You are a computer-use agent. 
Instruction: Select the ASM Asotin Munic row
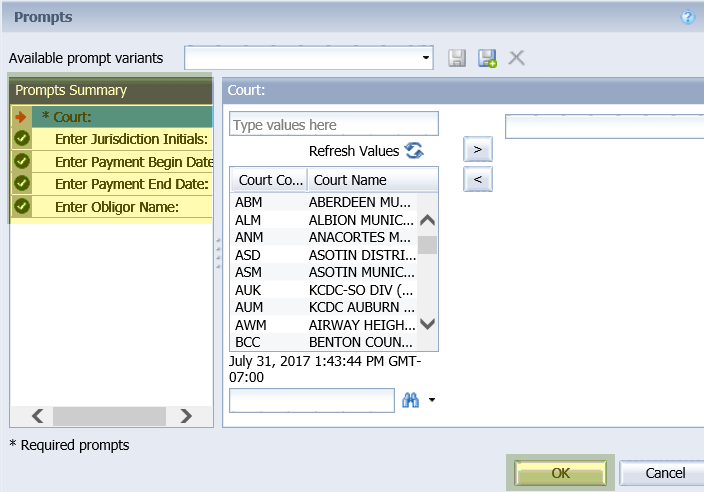pyautogui.click(x=324, y=272)
